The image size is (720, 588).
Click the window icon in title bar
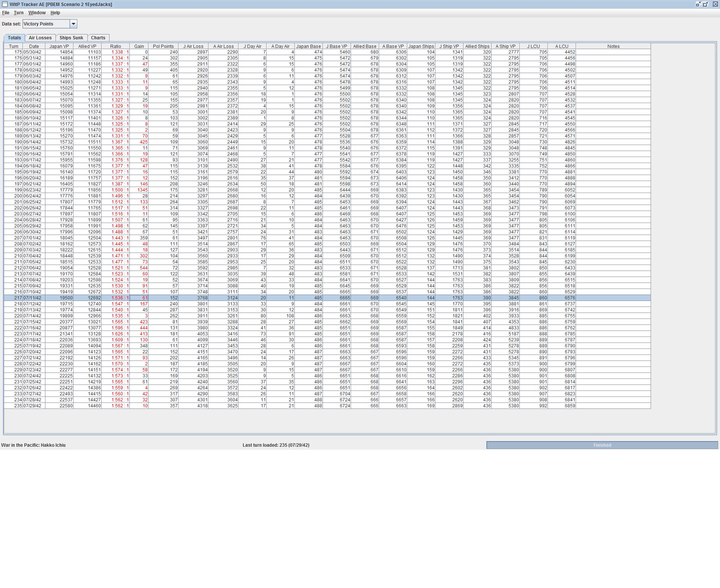4,4
